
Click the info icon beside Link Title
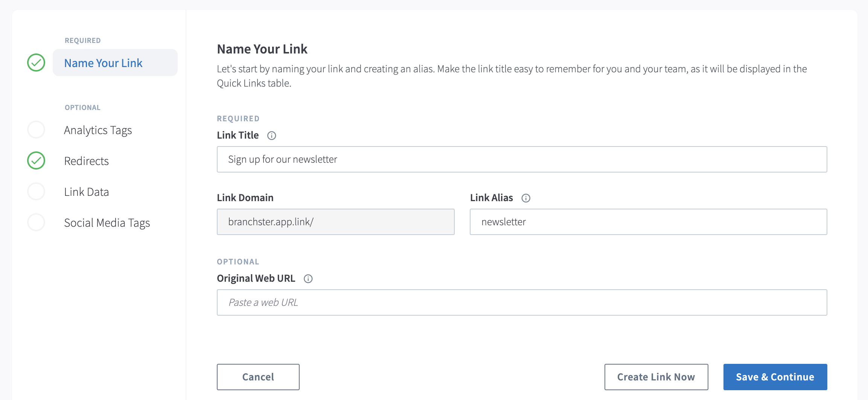[x=271, y=136]
